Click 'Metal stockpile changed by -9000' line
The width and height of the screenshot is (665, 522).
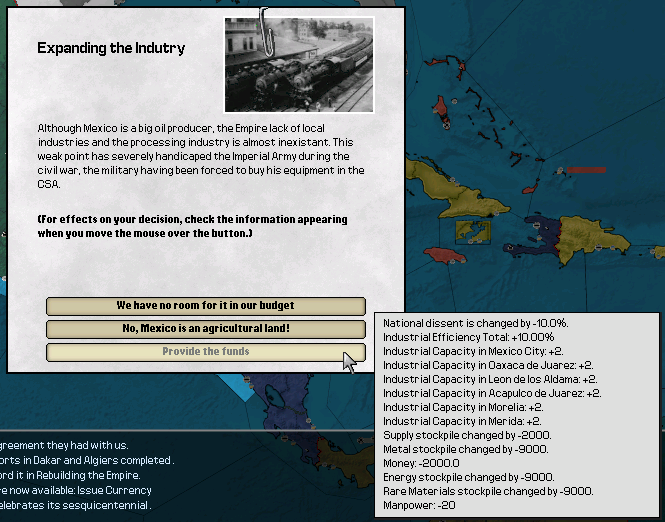(466, 449)
